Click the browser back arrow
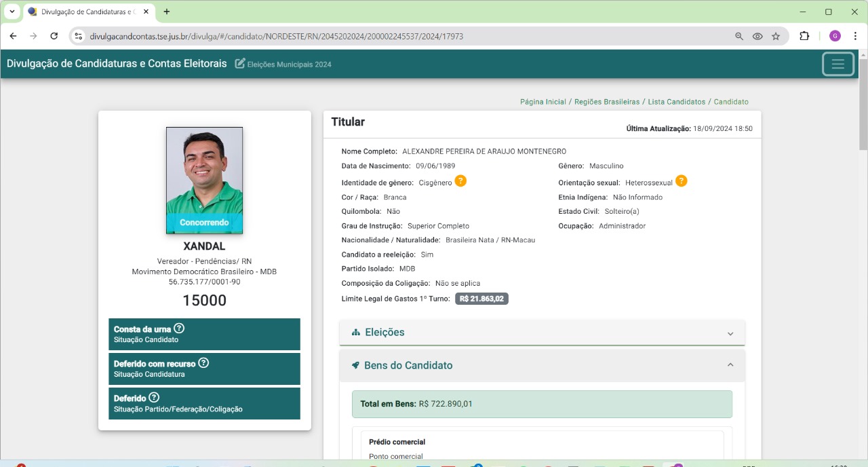This screenshot has height=467, width=868. tap(13, 36)
